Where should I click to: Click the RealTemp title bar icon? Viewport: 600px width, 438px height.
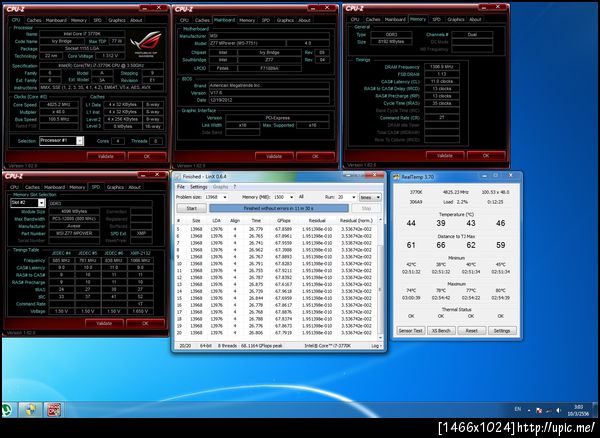tap(397, 177)
